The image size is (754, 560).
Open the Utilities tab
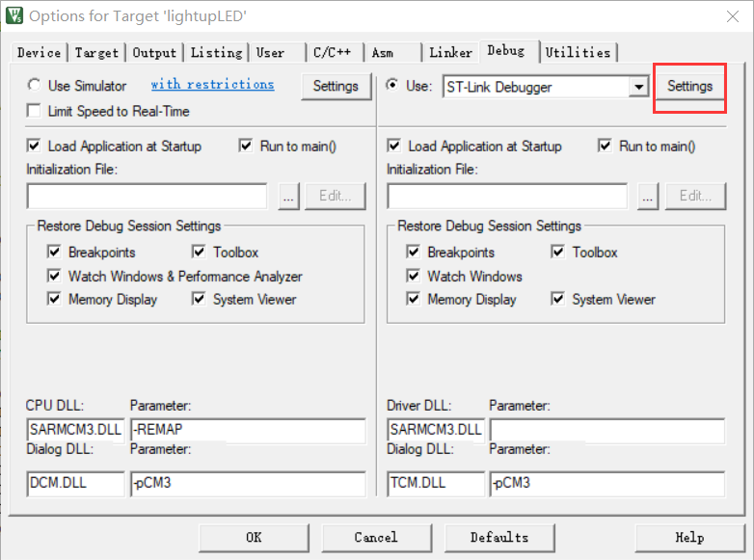(x=578, y=52)
